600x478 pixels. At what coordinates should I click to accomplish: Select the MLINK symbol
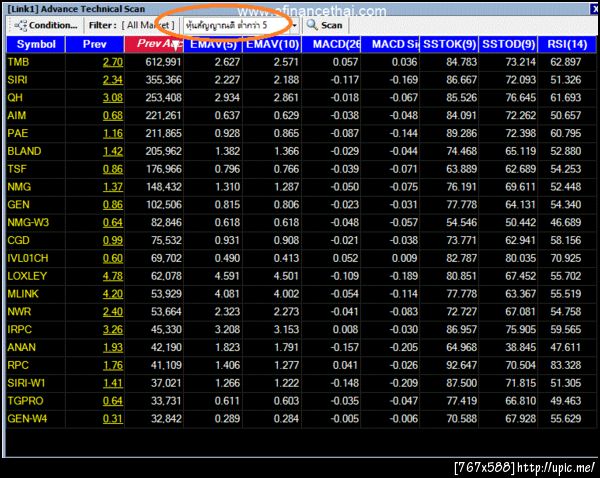23,294
